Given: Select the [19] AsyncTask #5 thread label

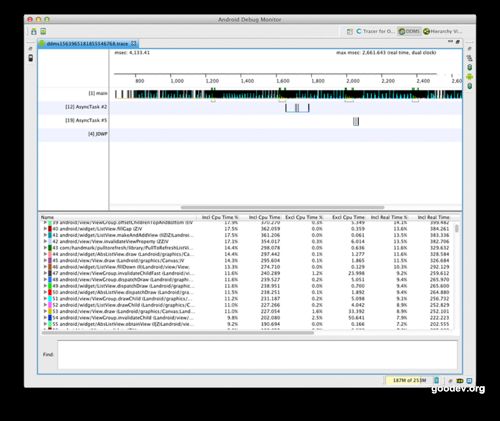Looking at the screenshot, I should (86, 120).
